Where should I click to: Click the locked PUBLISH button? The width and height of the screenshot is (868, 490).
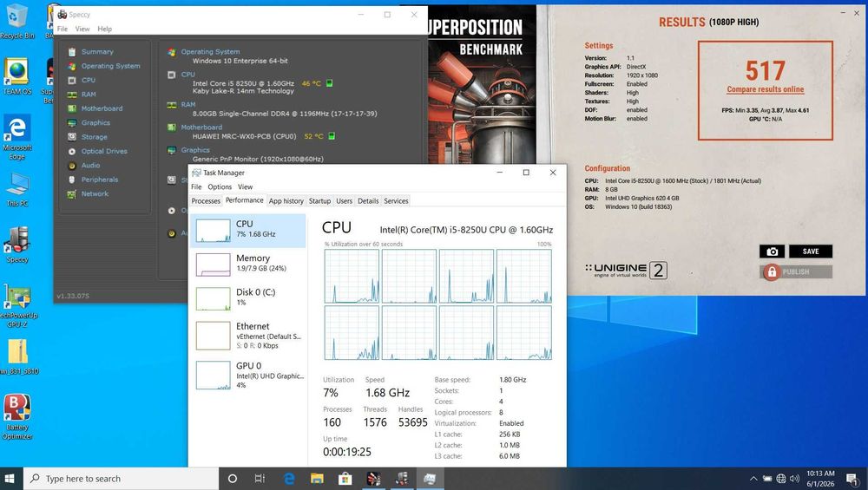pos(796,271)
